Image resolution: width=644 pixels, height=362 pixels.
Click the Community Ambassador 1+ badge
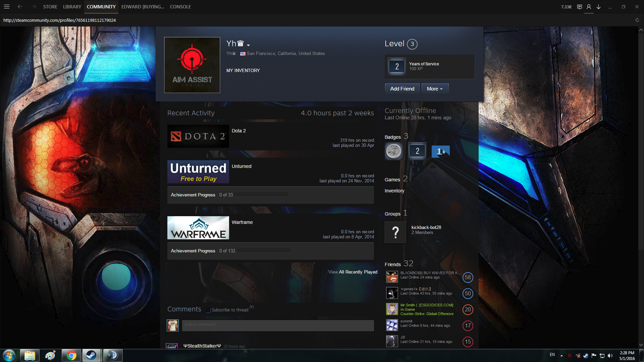[x=441, y=152]
